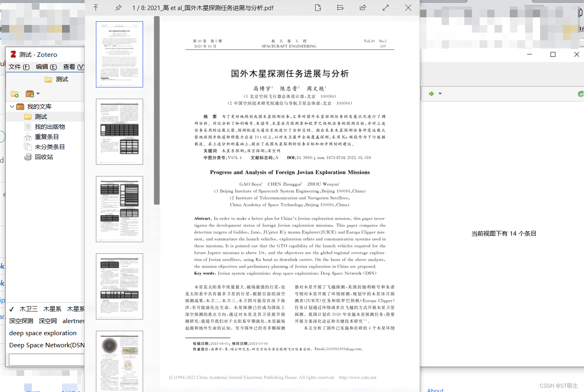Click the green locate arrow icon in Zotero
Viewport: 584px width, 392px height.
point(431,93)
